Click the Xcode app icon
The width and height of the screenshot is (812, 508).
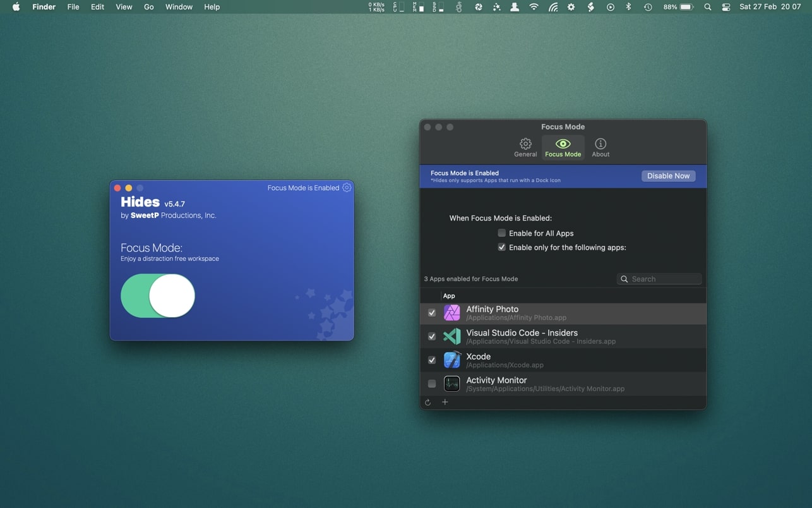(451, 360)
